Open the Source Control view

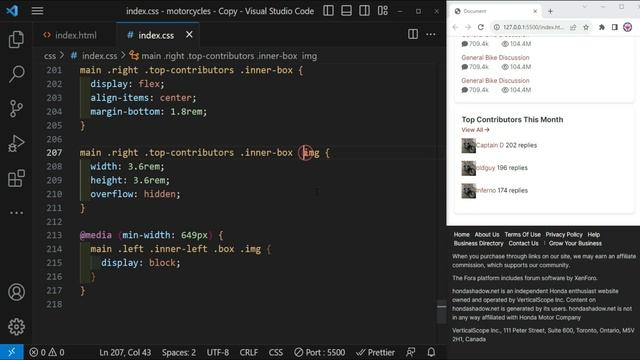16,109
